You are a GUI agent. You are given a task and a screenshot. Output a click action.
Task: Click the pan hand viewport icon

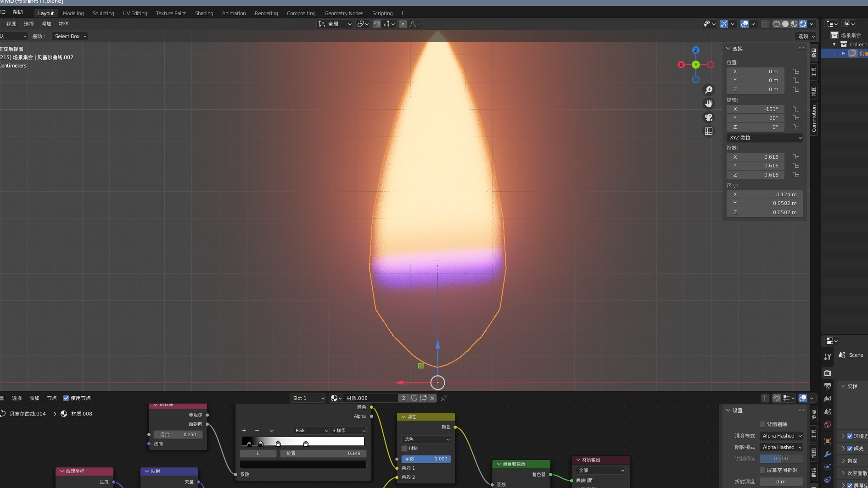click(x=709, y=104)
